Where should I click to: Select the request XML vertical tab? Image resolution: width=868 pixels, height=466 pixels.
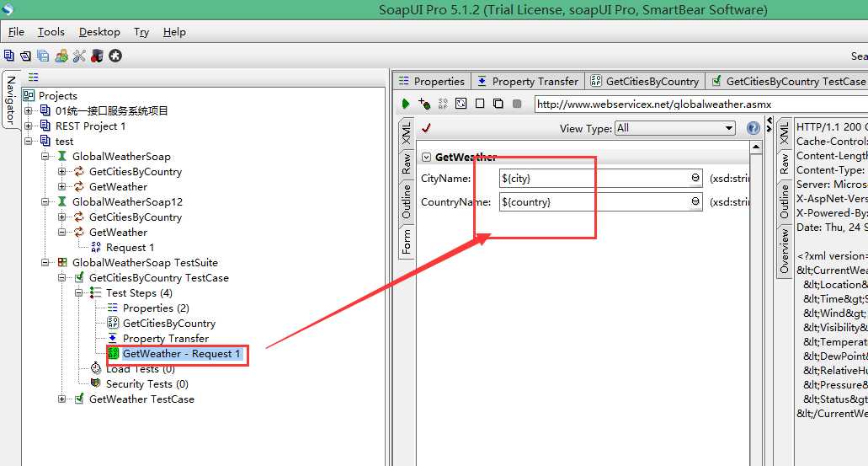pyautogui.click(x=407, y=133)
